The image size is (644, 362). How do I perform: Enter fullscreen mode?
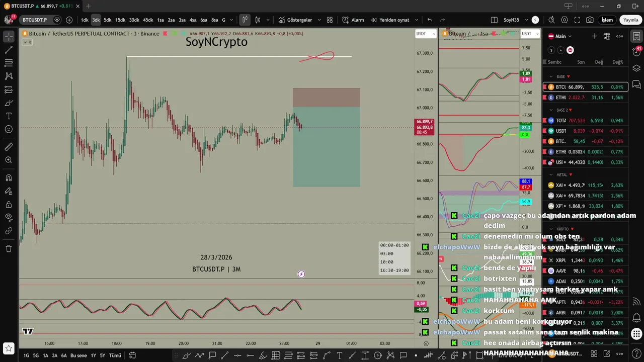tap(577, 20)
